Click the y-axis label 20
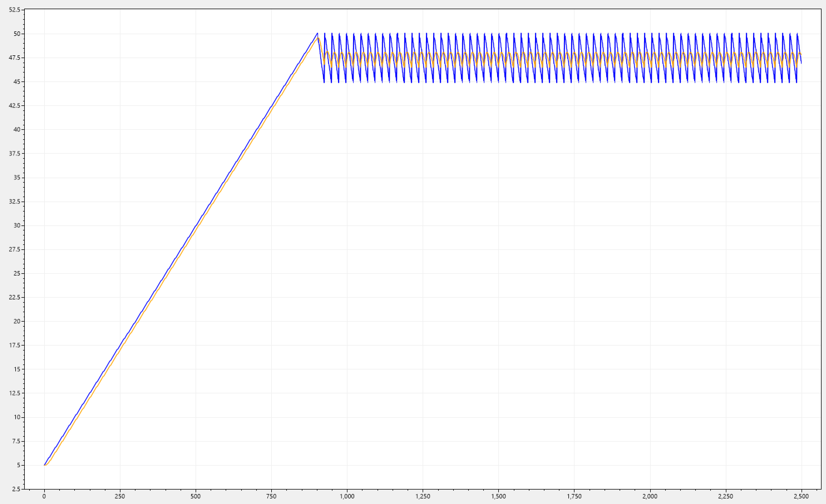This screenshot has height=504, width=826. (17, 321)
